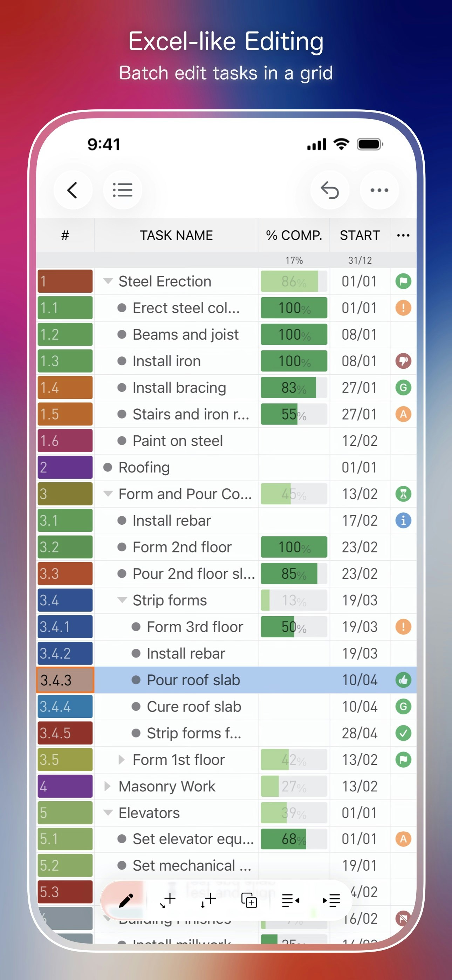Select the START column header
Image resolution: width=452 pixels, height=980 pixels.
[x=359, y=235]
